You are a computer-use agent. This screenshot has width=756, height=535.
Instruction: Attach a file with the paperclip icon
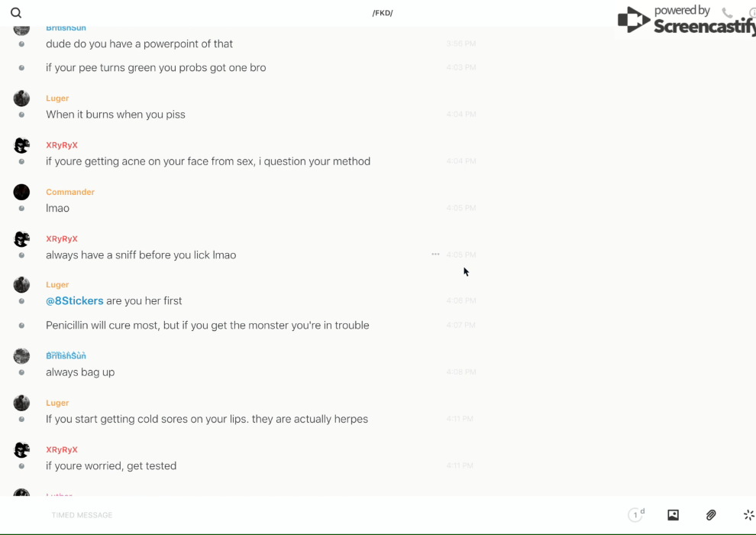tap(711, 515)
